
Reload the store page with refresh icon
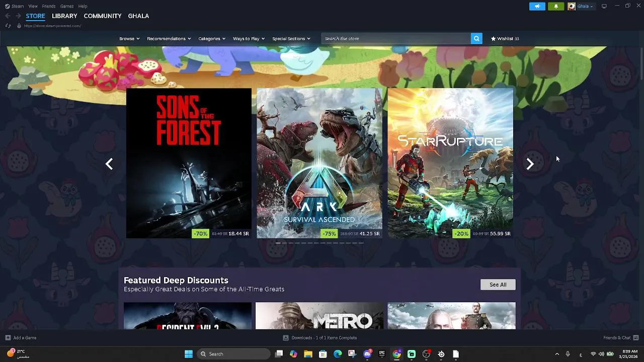[x=8, y=26]
